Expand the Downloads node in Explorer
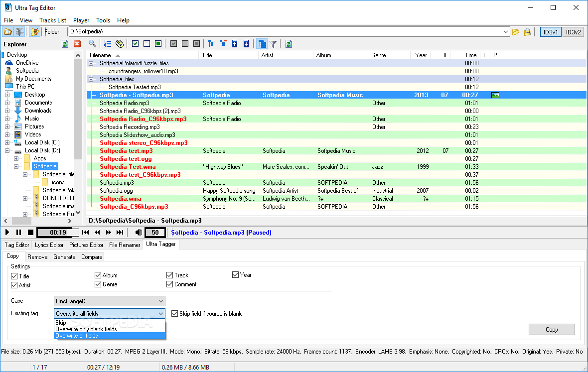Image resolution: width=588 pixels, height=372 pixels. [x=7, y=111]
